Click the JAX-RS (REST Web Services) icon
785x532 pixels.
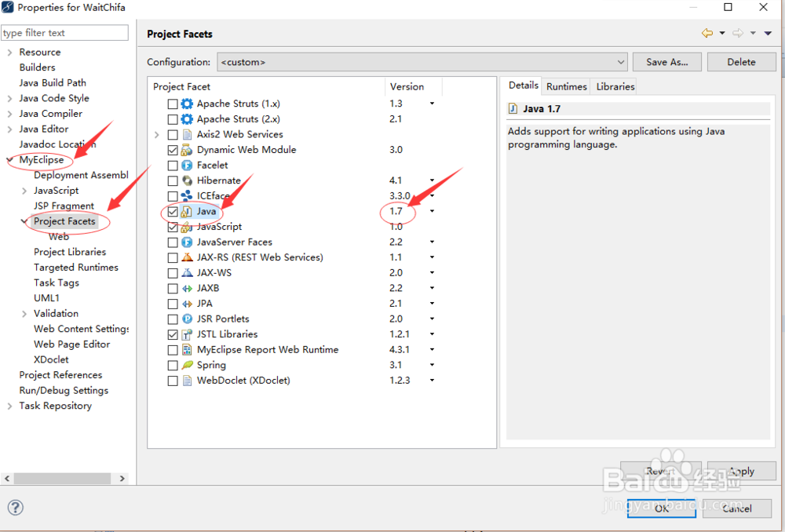pyautogui.click(x=187, y=257)
